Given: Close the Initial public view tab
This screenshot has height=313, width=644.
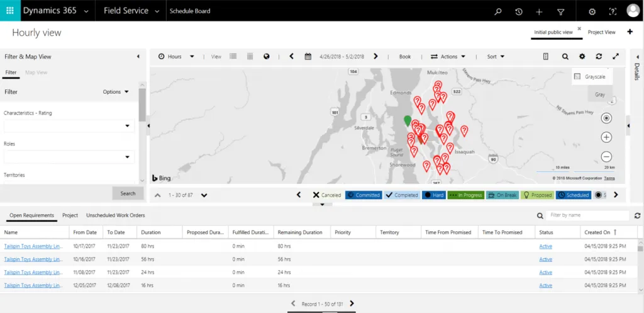Looking at the screenshot, I should click(579, 28).
